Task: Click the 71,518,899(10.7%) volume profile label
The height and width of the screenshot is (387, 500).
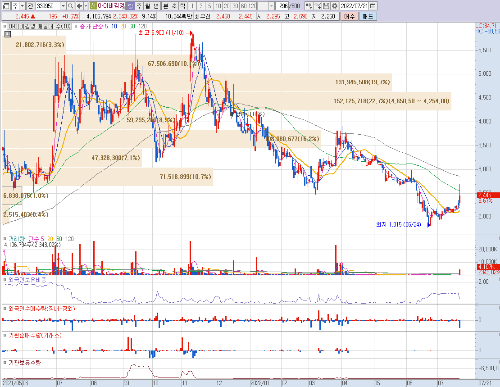Action: (x=185, y=176)
